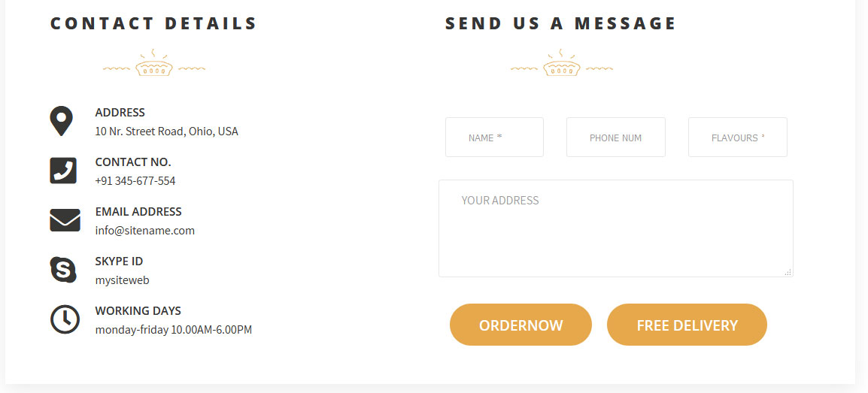
Task: Click inside the Your Address text area
Action: click(x=615, y=228)
